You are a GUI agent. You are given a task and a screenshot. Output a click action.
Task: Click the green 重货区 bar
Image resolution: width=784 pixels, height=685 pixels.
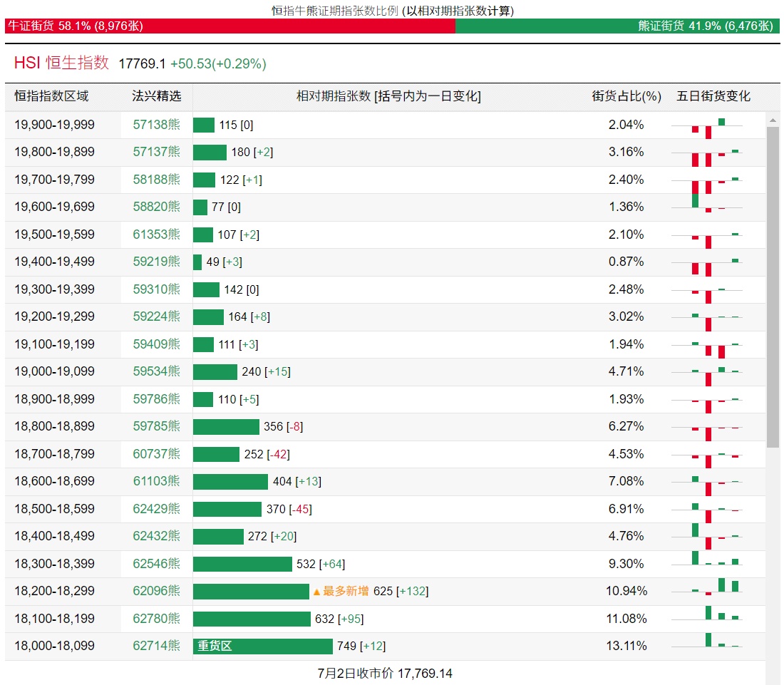(262, 646)
